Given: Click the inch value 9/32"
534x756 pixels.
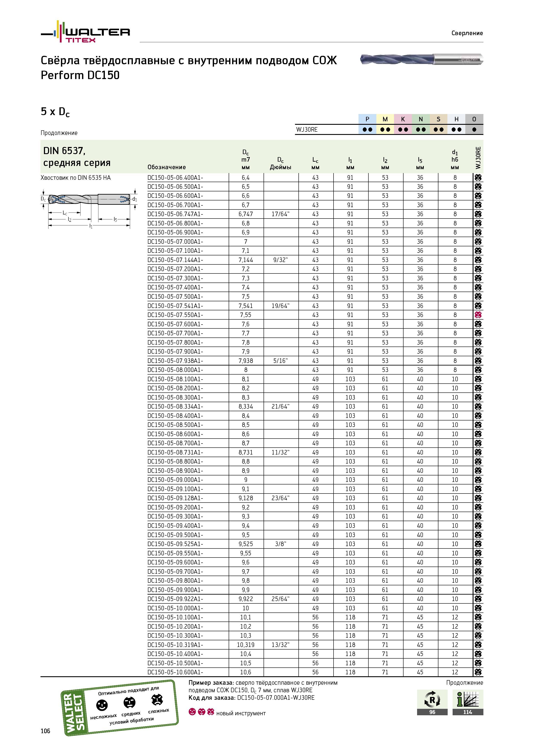Looking at the screenshot, I should (x=280, y=260).
